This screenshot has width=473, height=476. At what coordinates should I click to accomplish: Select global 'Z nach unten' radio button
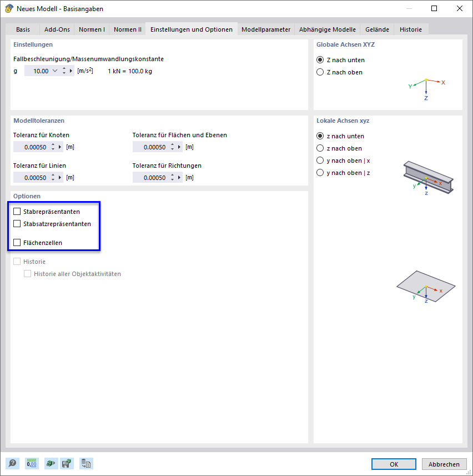pyautogui.click(x=320, y=60)
